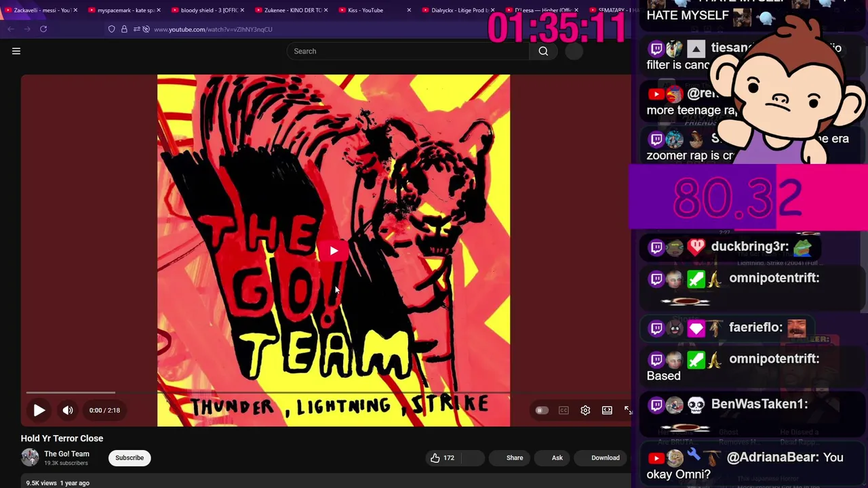Screen dimensions: 868x488
Task: Open the player settings gear
Action: pos(585,410)
